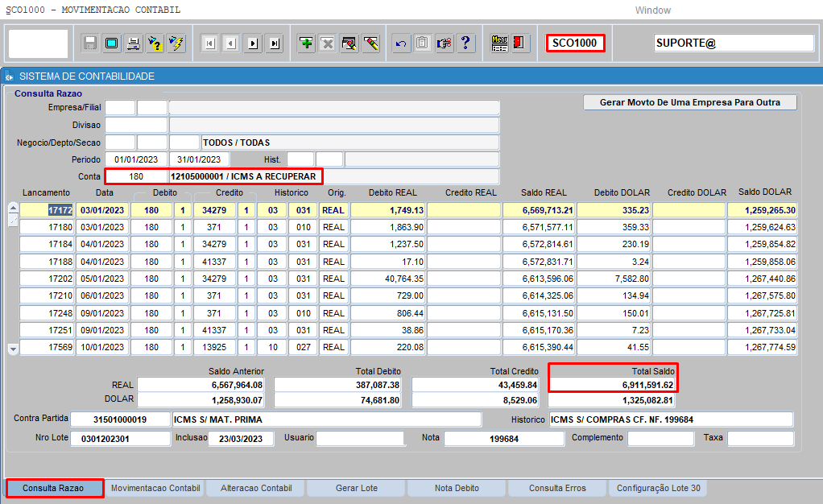Viewport: 823px width, 504px height.
Task: Click the Periodo end date 31/01/2023
Action: point(198,159)
